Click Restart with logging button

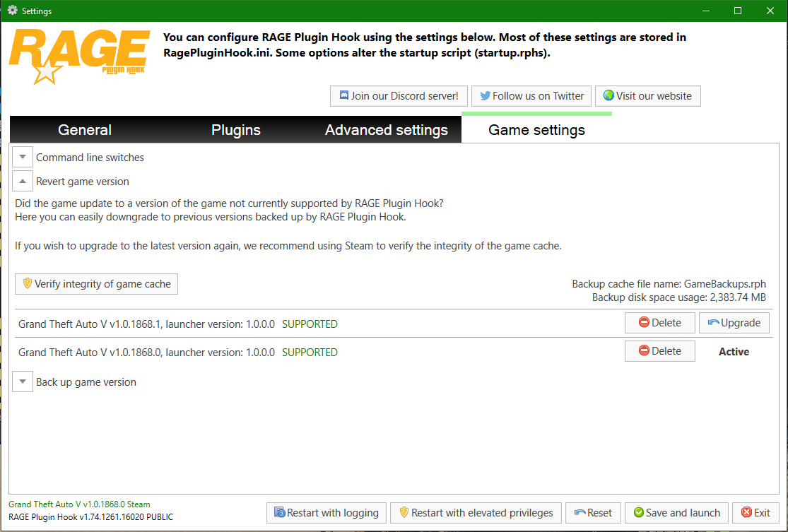coord(327,513)
